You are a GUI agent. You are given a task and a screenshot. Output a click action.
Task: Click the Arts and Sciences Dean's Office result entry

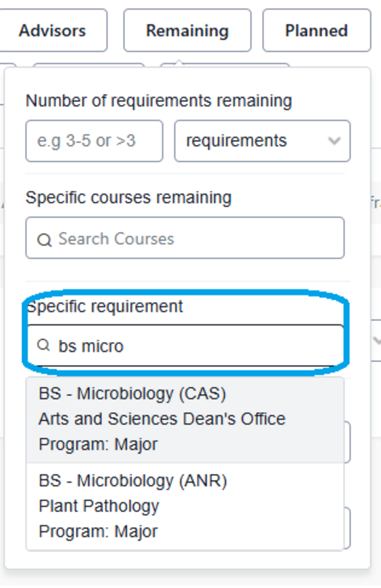pyautogui.click(x=161, y=419)
